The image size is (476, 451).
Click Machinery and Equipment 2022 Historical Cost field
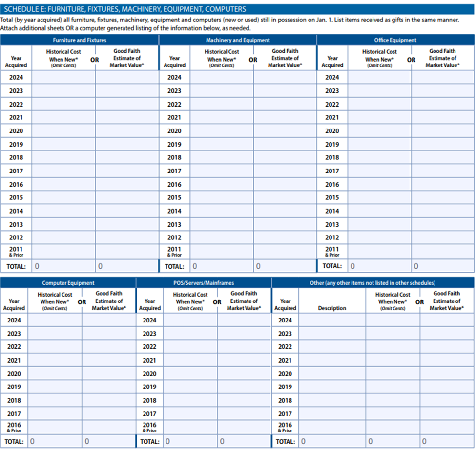coord(222,104)
